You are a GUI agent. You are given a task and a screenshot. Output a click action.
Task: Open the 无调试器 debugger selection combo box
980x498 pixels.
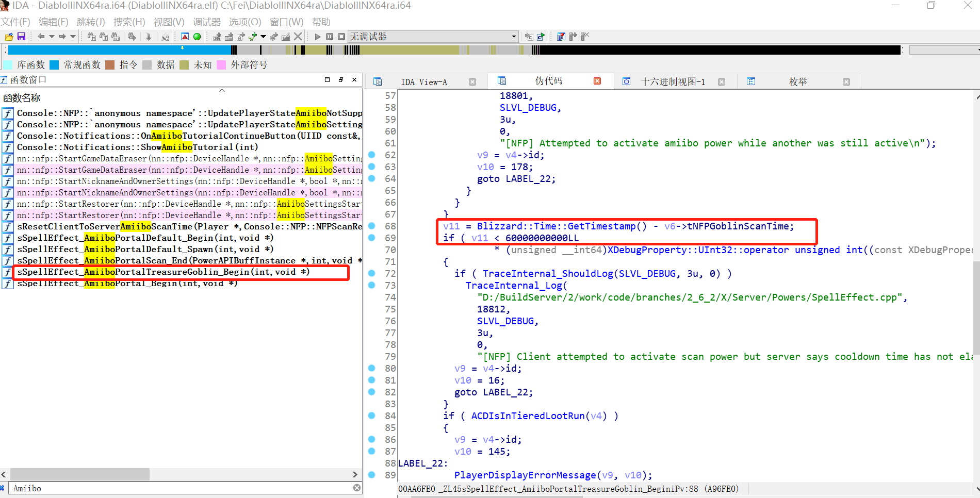(433, 37)
